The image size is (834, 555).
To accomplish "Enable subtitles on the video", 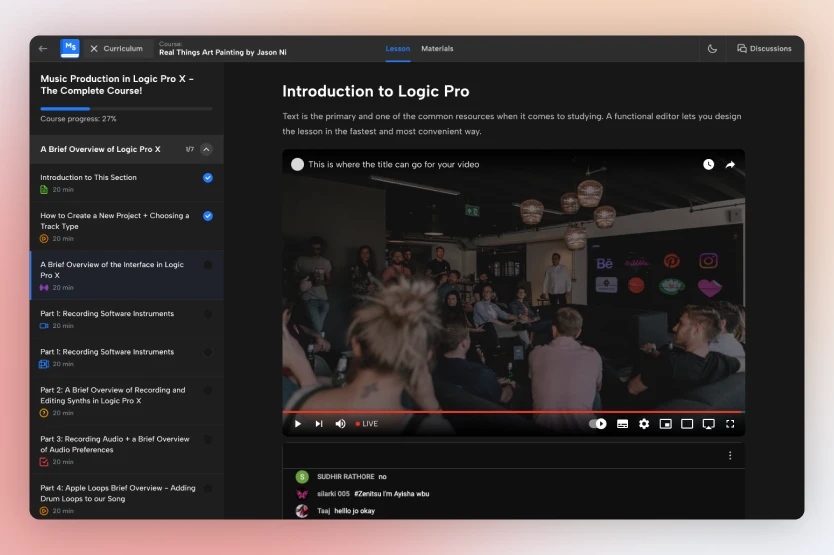I will 622,424.
